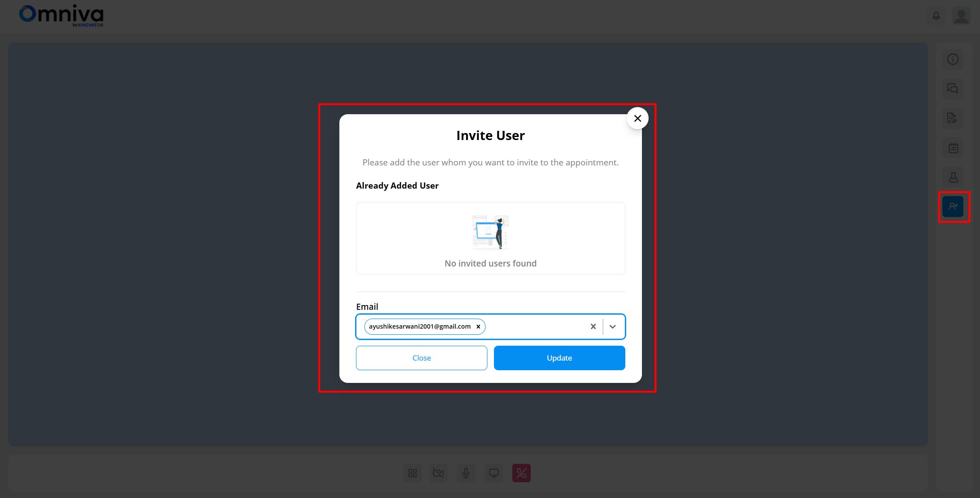Image resolution: width=980 pixels, height=498 pixels.
Task: Open the lab flask icon
Action: coord(952,177)
